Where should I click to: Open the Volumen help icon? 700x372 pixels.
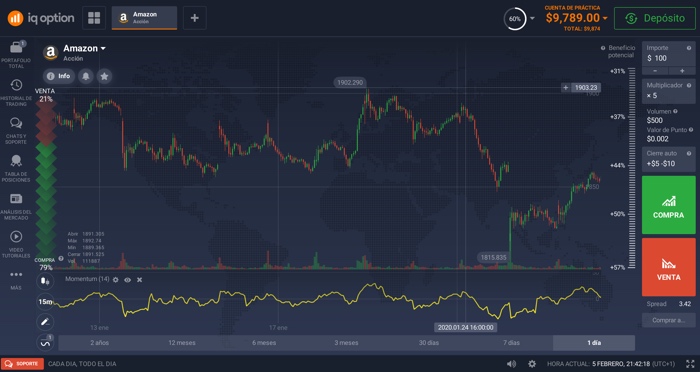[675, 111]
